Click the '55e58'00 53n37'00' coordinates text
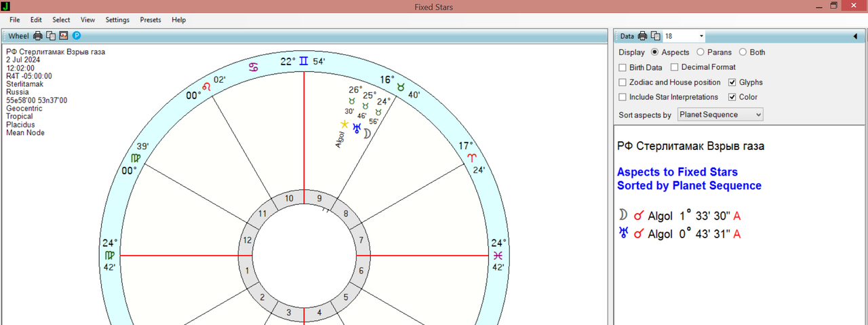This screenshot has width=868, height=325. (x=37, y=100)
